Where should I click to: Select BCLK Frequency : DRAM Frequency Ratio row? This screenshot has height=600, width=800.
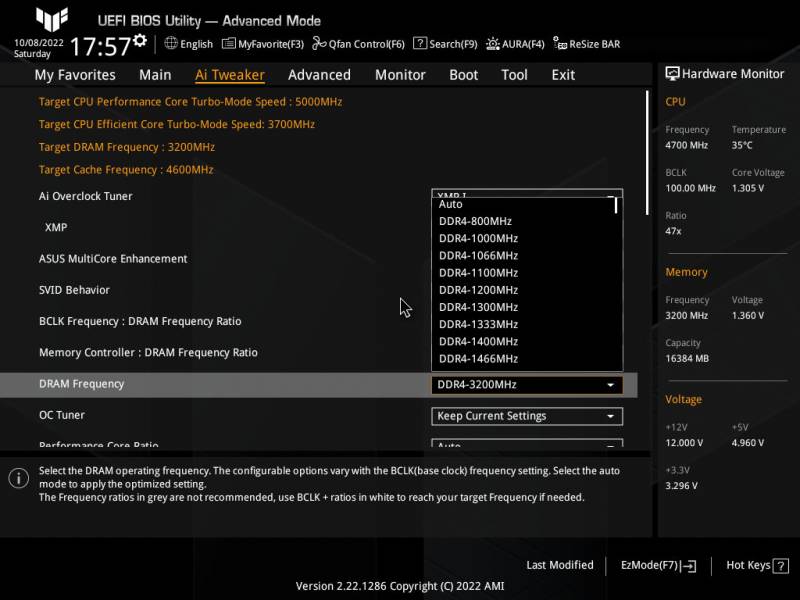pyautogui.click(x=318, y=321)
